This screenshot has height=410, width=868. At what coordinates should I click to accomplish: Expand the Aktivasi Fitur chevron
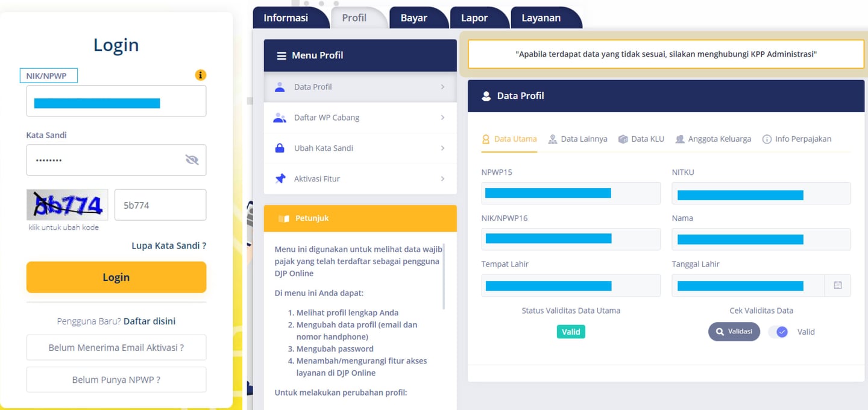tap(442, 178)
